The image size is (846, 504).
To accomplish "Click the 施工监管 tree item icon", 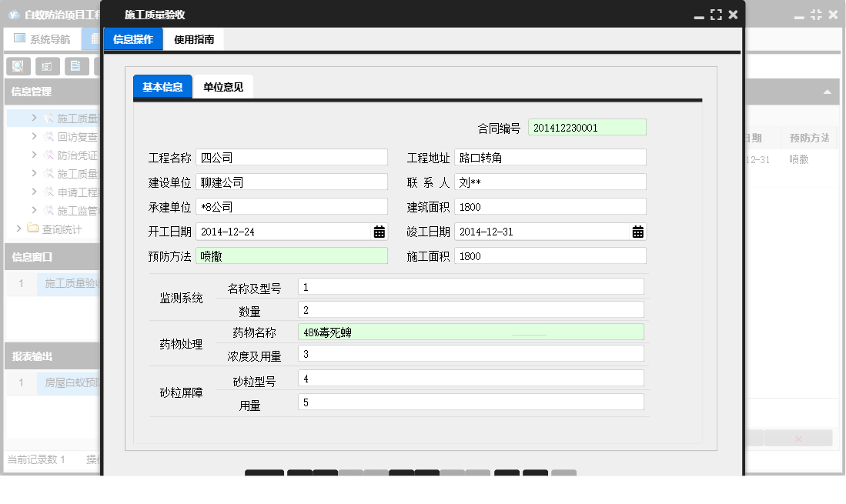I will click(x=48, y=210).
